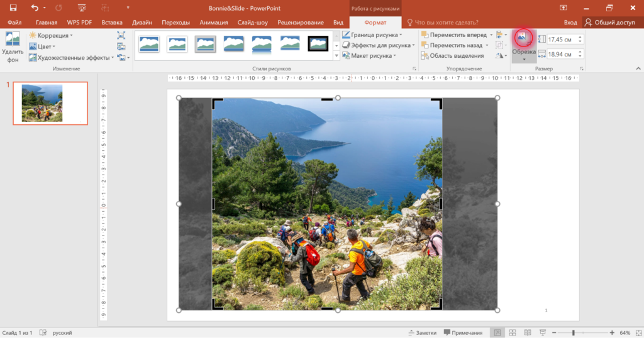
Task: Switch to Normal view in status bar
Action: coord(497,333)
